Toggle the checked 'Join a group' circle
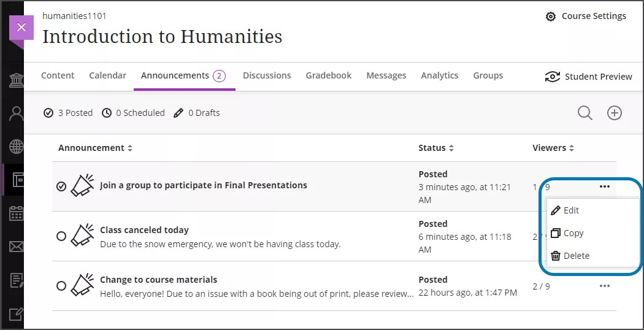The image size is (644, 330). (x=61, y=186)
